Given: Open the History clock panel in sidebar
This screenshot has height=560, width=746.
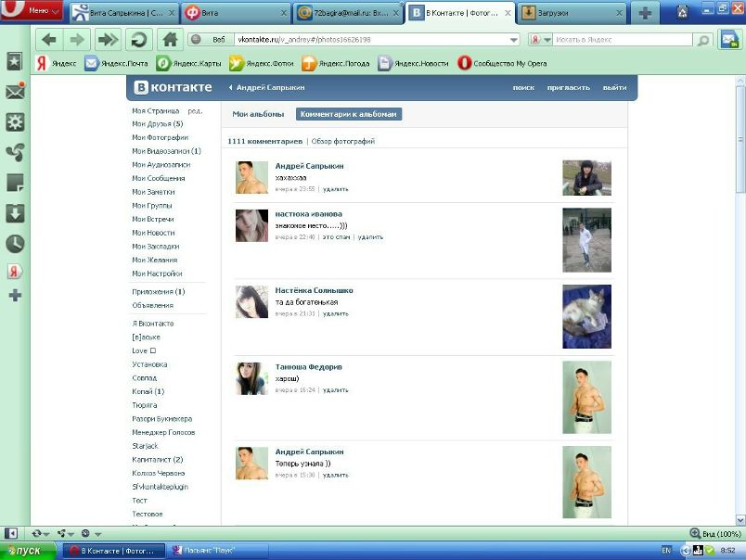Looking at the screenshot, I should tap(15, 243).
